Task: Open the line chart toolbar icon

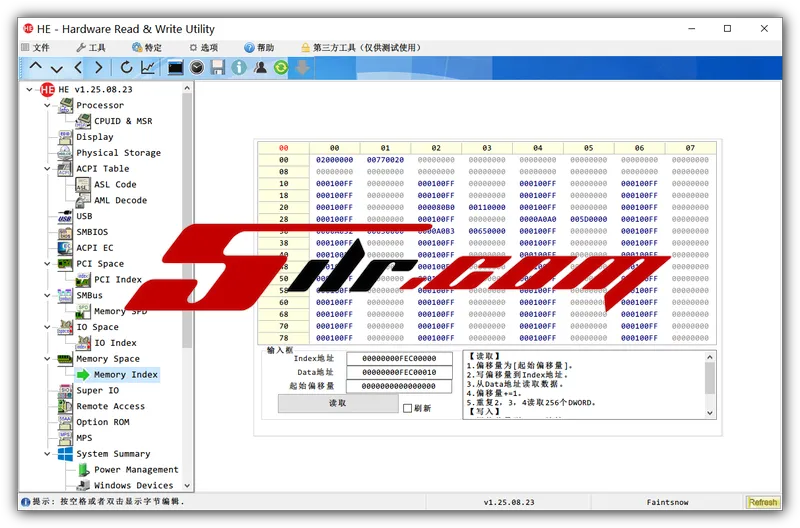Action: (147, 67)
